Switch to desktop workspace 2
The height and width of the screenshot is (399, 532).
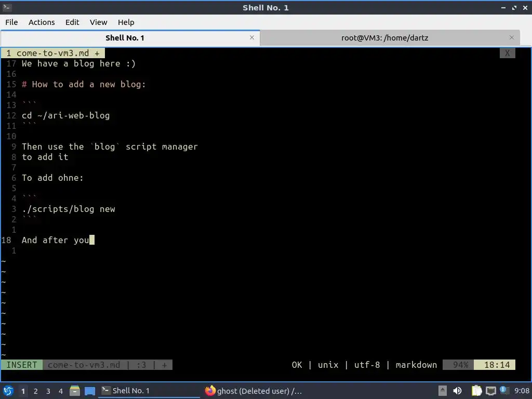36,391
